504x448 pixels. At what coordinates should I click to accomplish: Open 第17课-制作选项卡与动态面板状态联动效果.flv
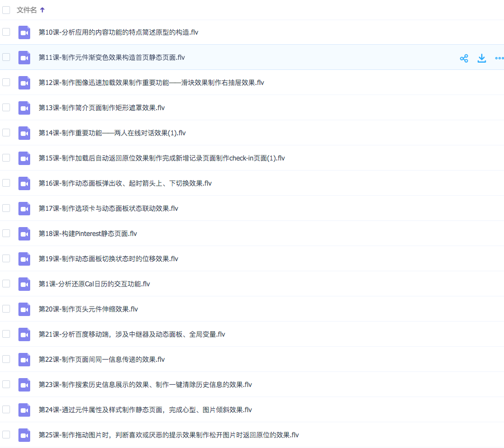108,209
